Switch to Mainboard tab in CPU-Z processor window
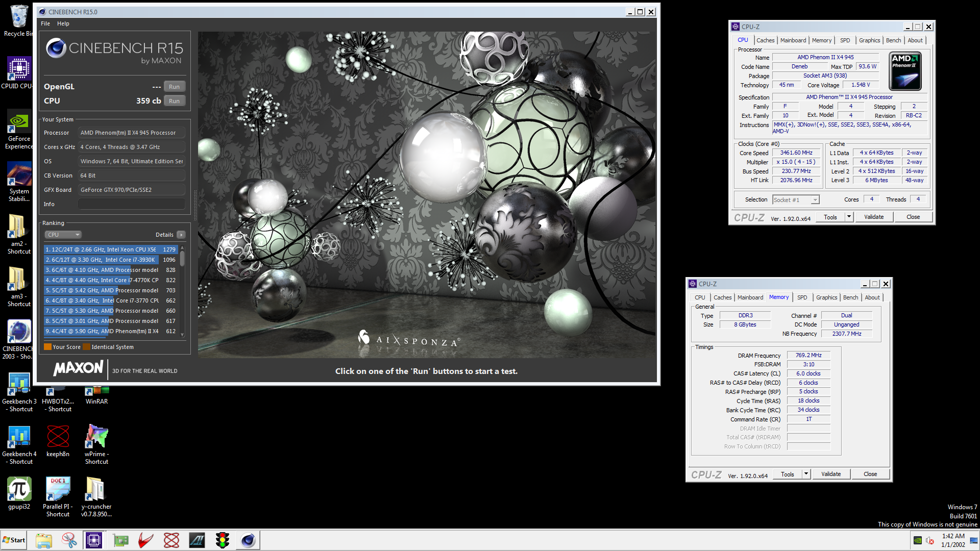 point(793,40)
